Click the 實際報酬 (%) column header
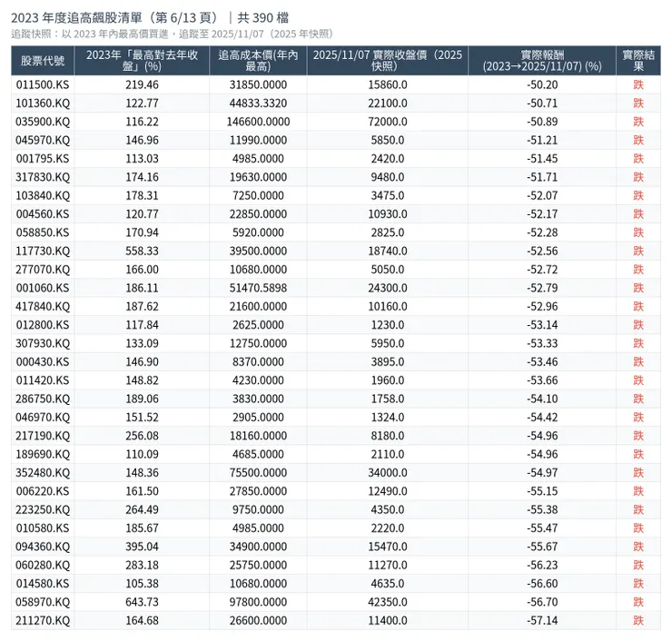Image resolution: width=672 pixels, height=641 pixels. click(542, 61)
